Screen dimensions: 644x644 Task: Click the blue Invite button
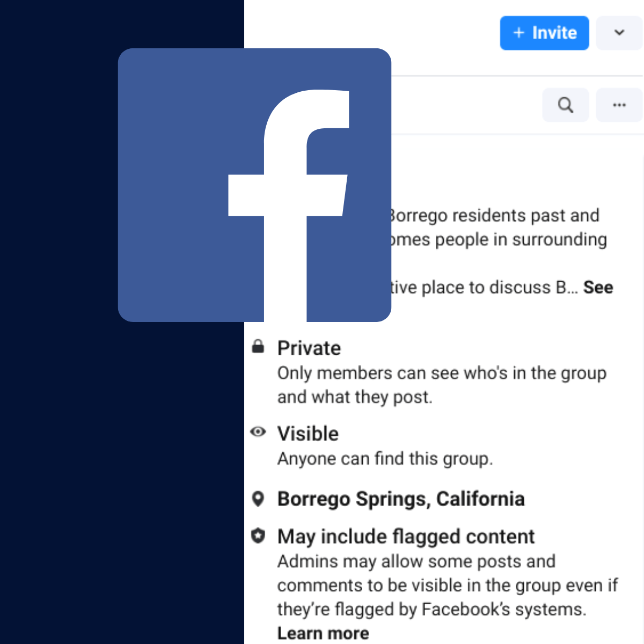pyautogui.click(x=544, y=33)
